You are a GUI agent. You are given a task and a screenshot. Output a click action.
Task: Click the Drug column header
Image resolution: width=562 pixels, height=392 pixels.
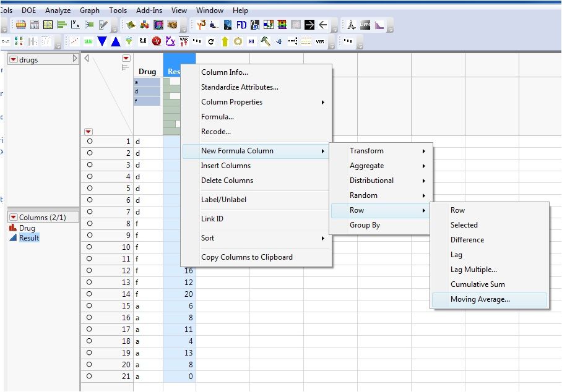(147, 72)
